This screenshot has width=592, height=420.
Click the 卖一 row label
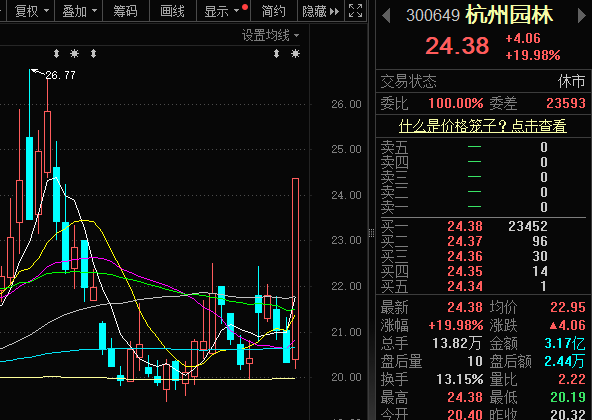pos(394,207)
